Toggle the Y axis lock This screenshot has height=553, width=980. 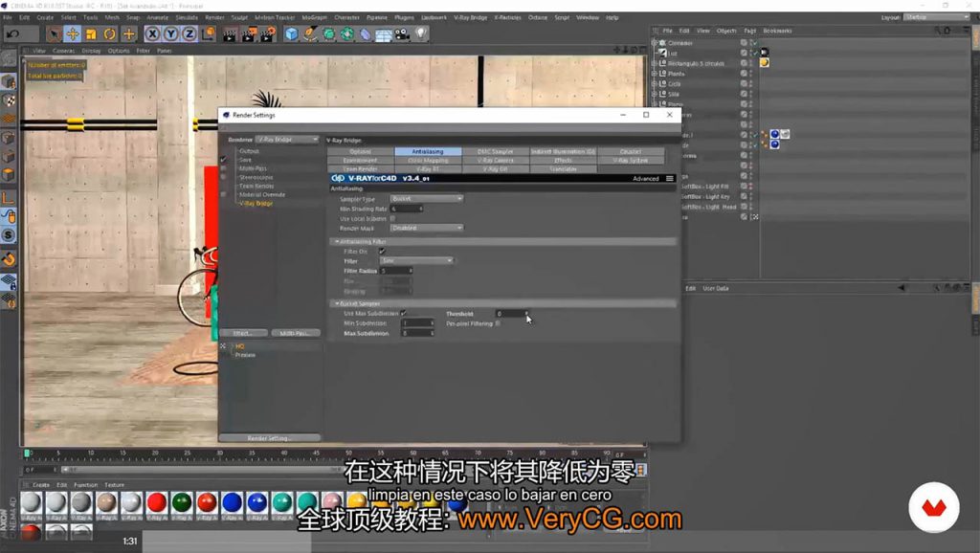[170, 33]
